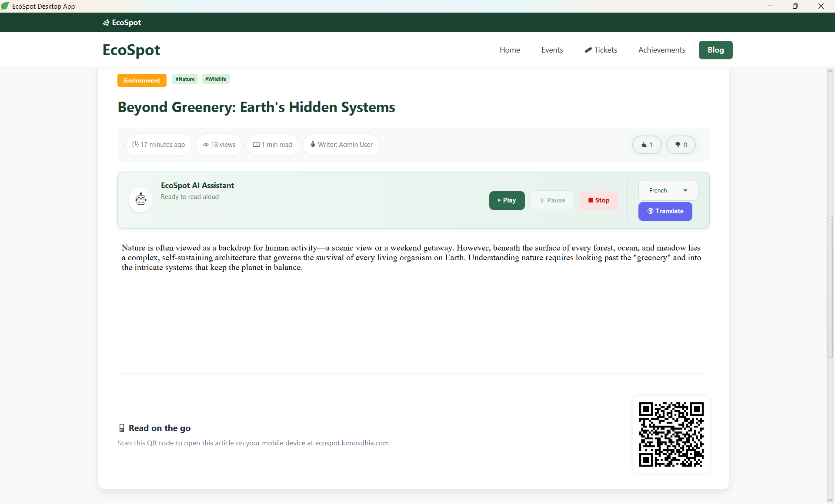
Task: Click the Read on the go heading
Action: (160, 428)
